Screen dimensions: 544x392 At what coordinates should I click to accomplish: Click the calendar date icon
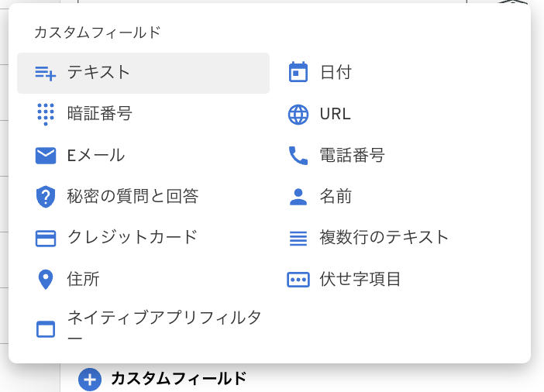coord(298,73)
